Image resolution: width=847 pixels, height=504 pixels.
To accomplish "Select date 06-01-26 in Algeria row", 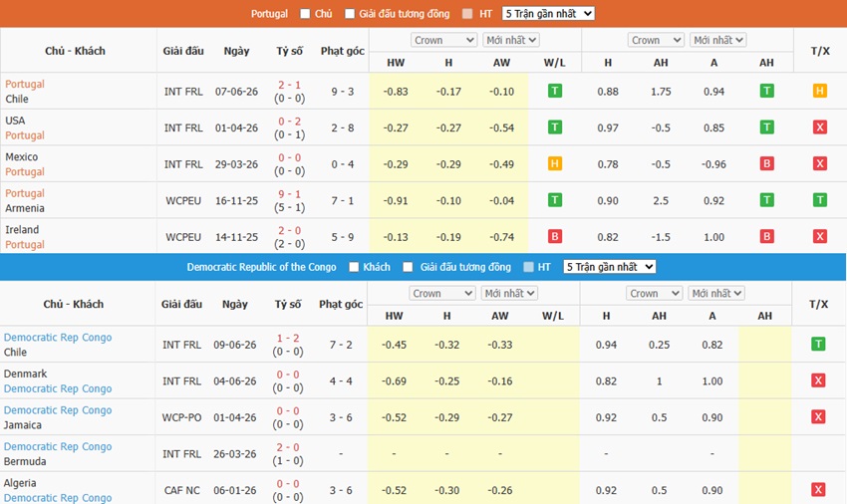I will (235, 490).
